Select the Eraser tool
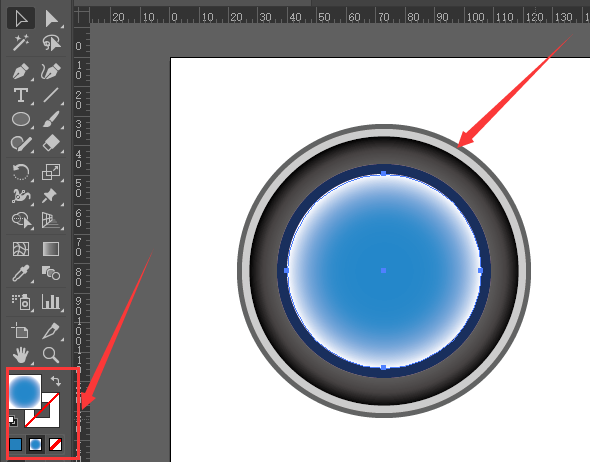This screenshot has height=462, width=590. coord(51,143)
